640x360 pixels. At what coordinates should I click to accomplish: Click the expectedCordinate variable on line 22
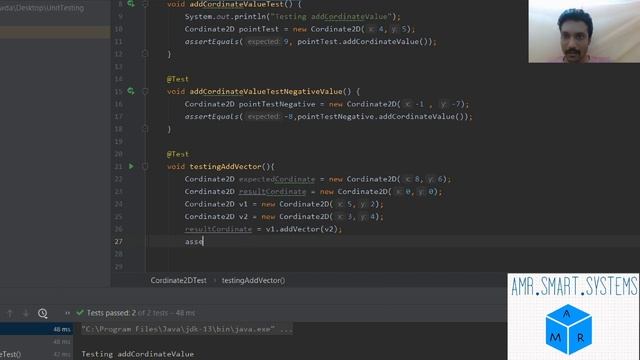(277, 179)
